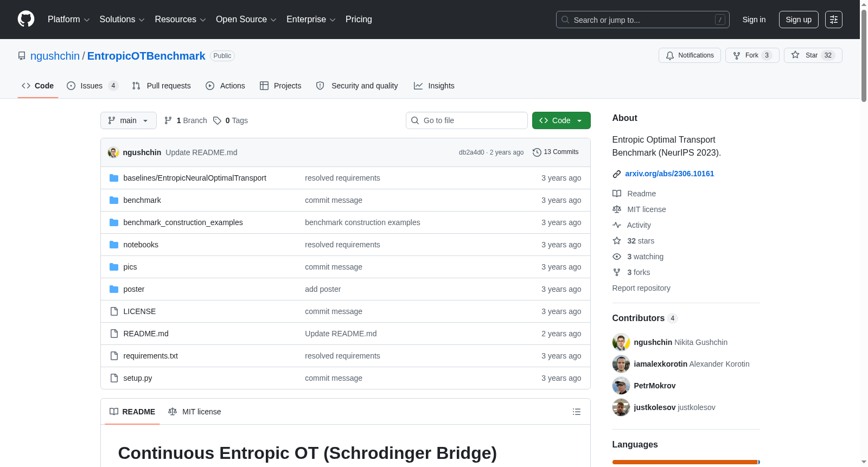
Task: Open the requirements.txt file
Action: [x=151, y=356]
